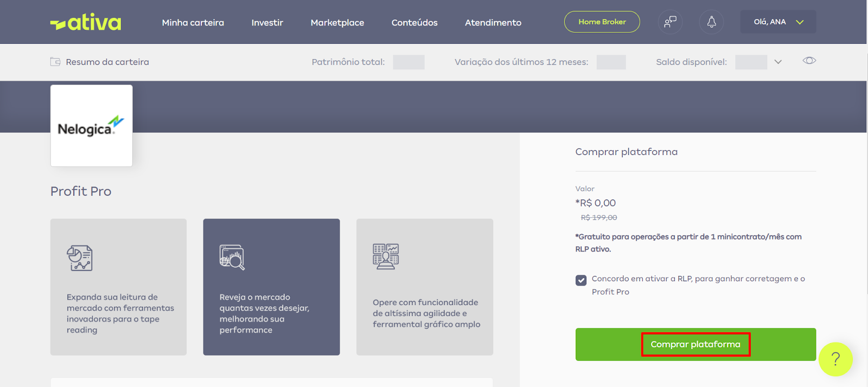
Task: Open the Minha carteira menu
Action: pyautogui.click(x=193, y=23)
